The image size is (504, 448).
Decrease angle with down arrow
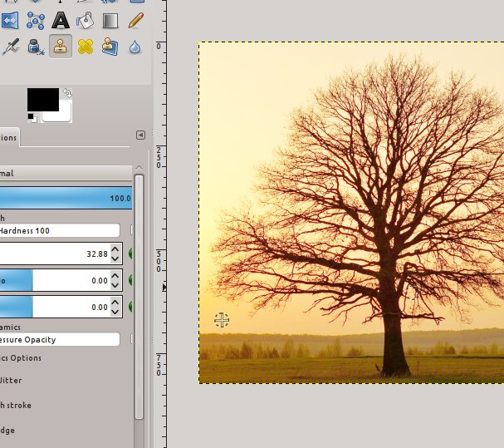tap(115, 312)
